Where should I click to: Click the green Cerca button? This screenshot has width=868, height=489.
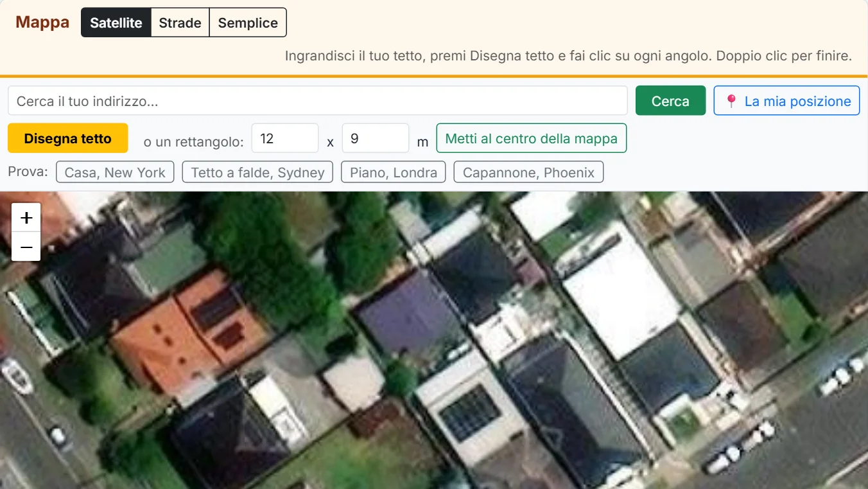click(670, 101)
